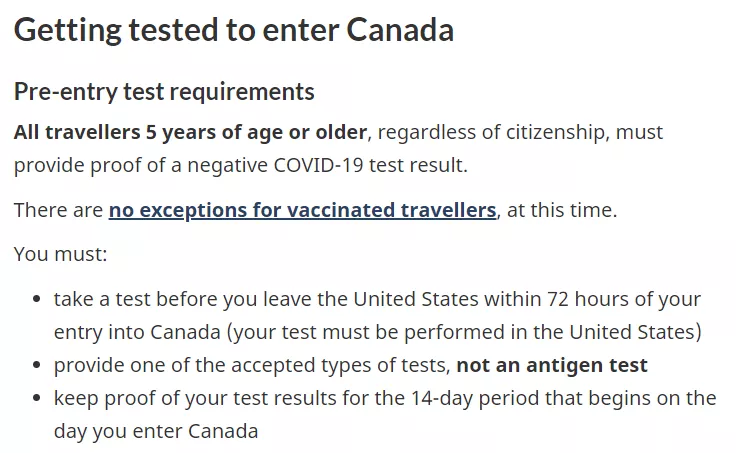Click the entry into Canada text in first bullet
Viewport: 736px width, 453px height.
[137, 332]
